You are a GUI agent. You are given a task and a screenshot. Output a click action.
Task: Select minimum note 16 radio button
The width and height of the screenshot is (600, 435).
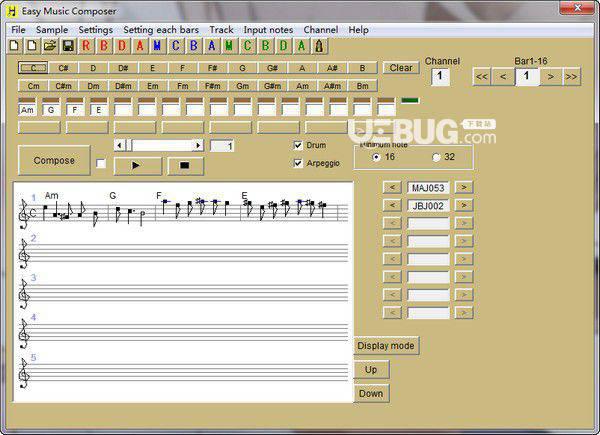coord(377,157)
